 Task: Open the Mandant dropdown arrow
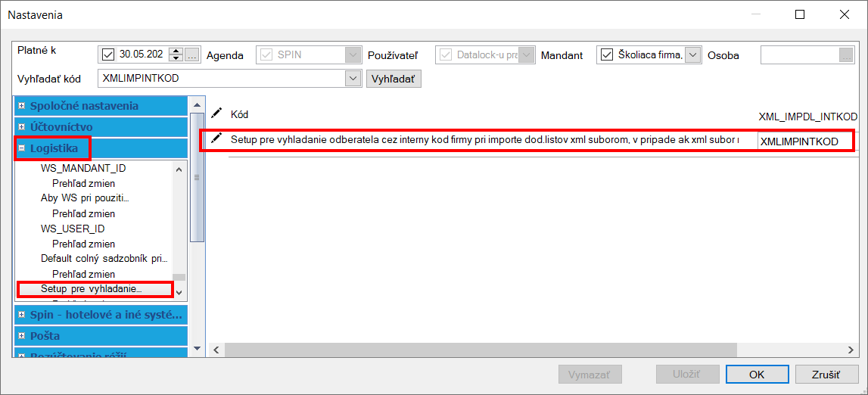point(692,54)
